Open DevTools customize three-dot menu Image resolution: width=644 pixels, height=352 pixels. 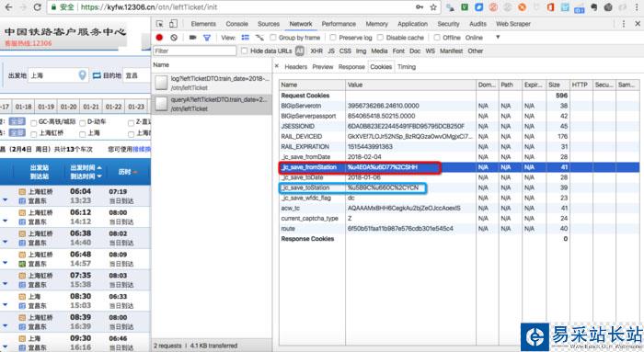point(624,24)
